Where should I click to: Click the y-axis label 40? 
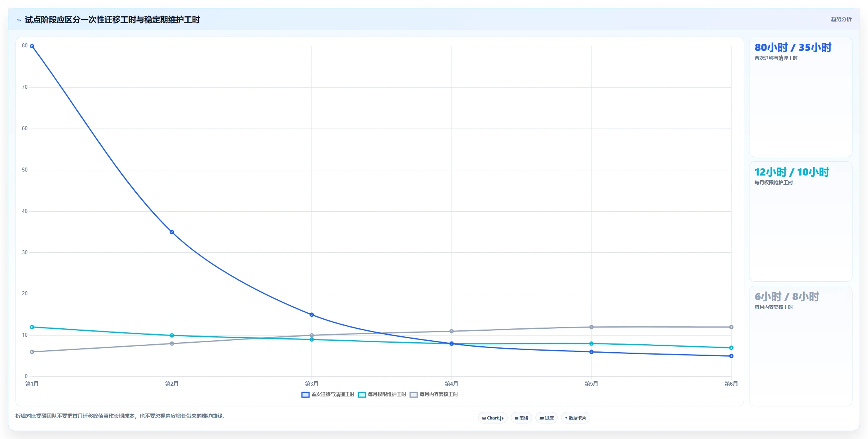[x=25, y=211]
